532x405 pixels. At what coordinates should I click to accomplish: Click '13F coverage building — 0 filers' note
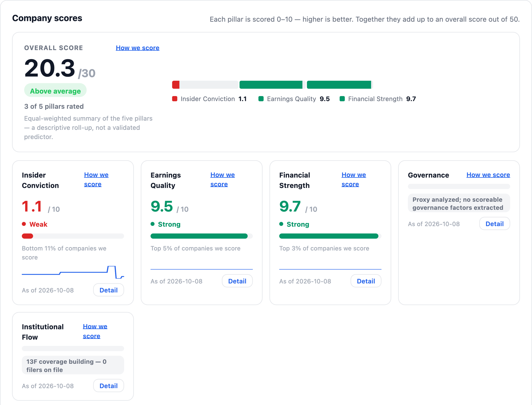(73, 365)
